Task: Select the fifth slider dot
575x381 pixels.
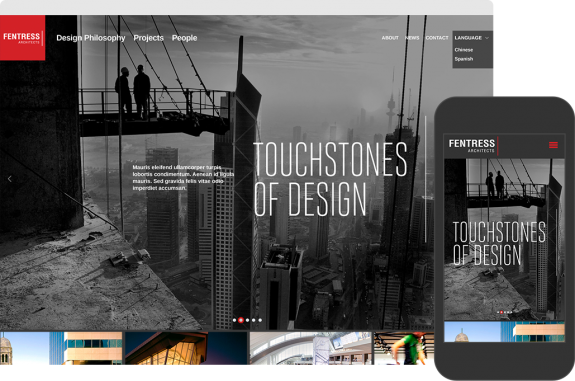Action: (x=260, y=320)
